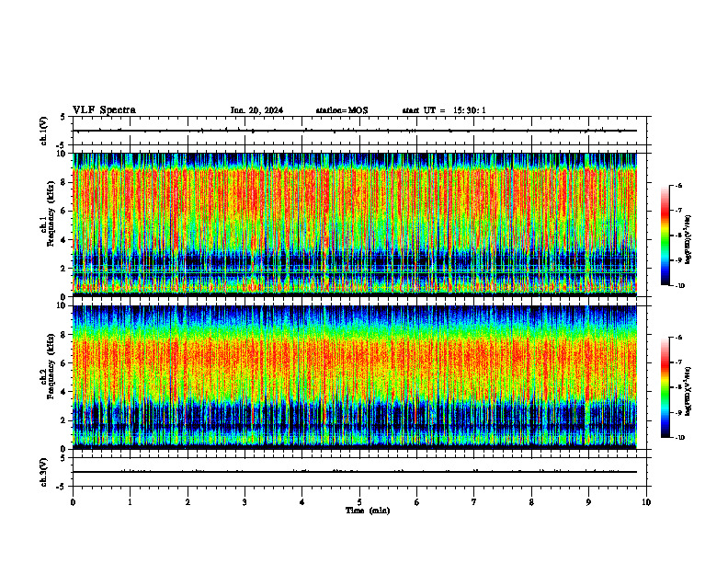Click the ch.1 spectrogram panel
The image size is (728, 563).
coord(355,224)
